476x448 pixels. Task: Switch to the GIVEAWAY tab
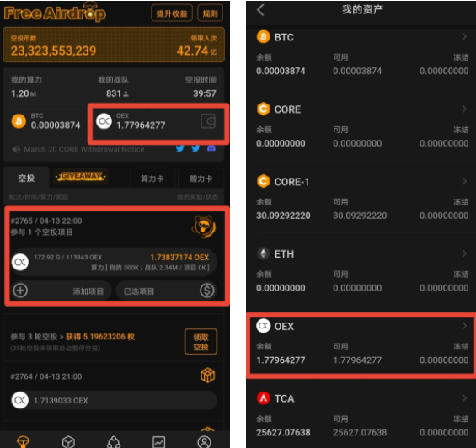tap(81, 176)
